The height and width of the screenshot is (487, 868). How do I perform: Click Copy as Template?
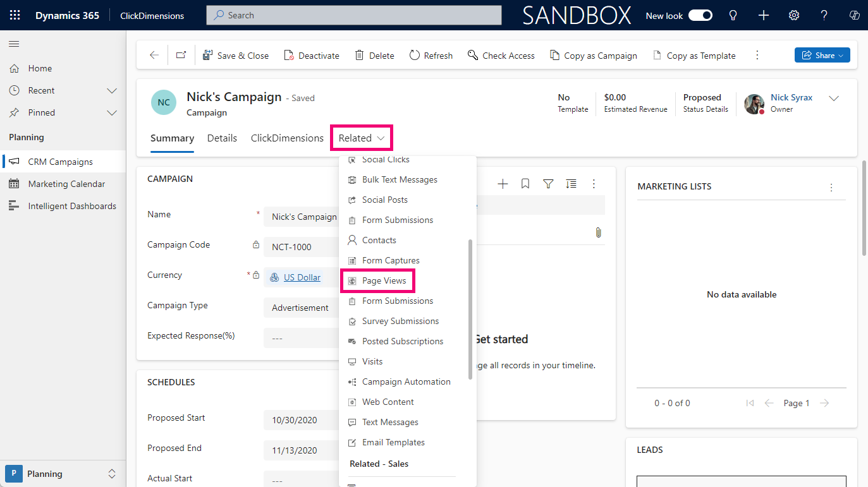coord(694,56)
